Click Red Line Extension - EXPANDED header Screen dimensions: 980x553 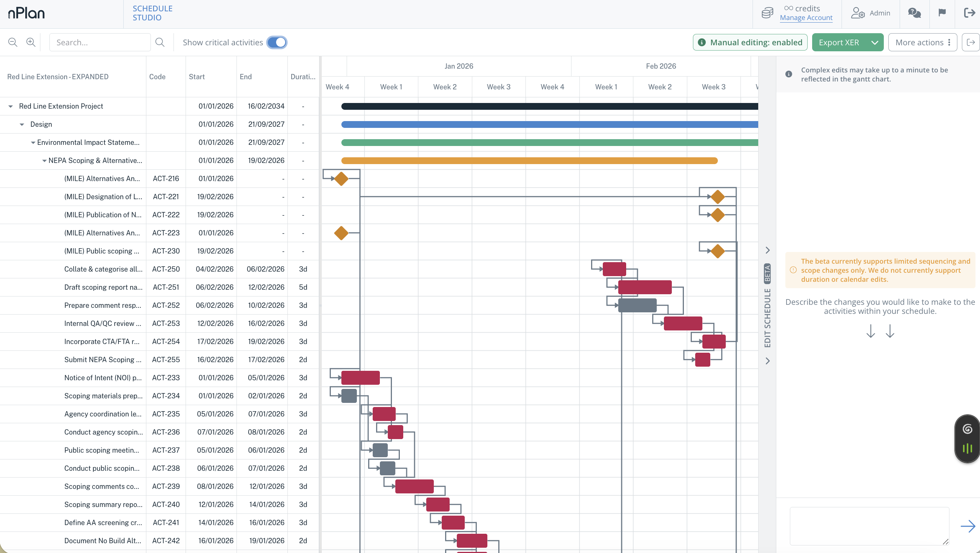pyautogui.click(x=58, y=77)
